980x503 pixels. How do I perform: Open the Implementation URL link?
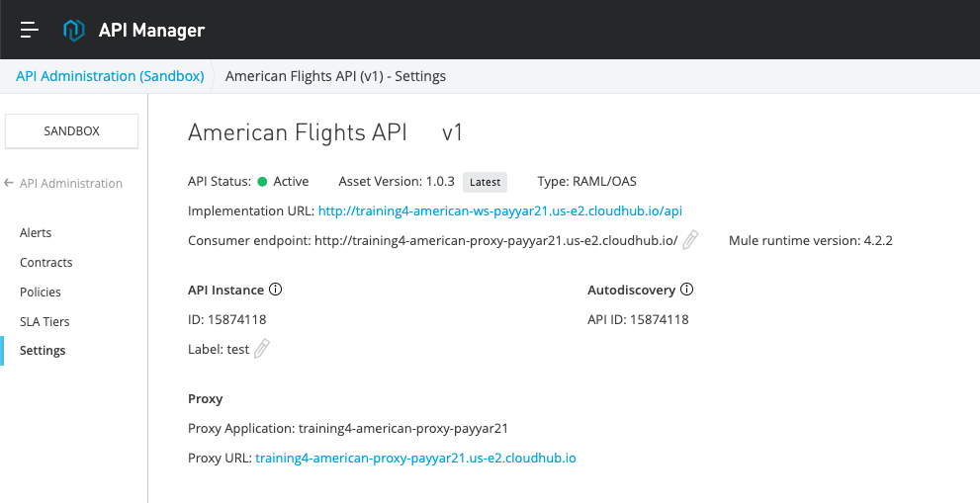[x=500, y=211]
